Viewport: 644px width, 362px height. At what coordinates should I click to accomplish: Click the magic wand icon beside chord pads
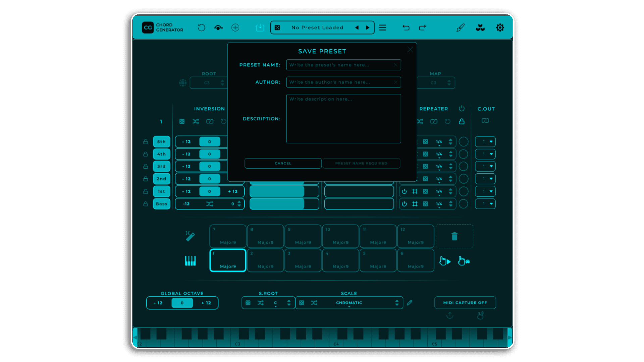[190, 236]
